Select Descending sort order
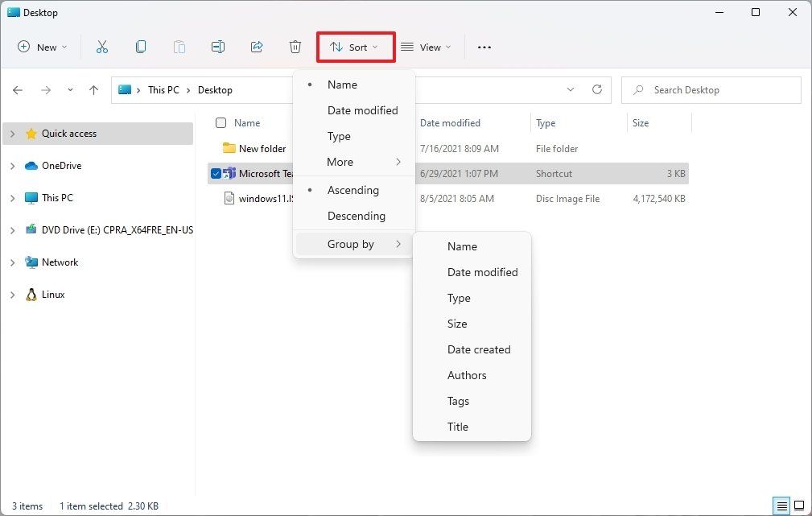Screen dimensions: 812x516 click(357, 216)
